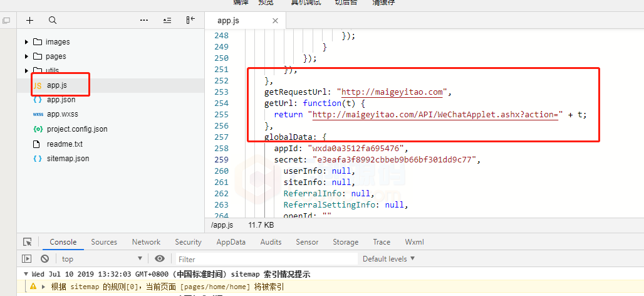Click the clear console icon
Viewport: 644px width, 296px height.
44,259
